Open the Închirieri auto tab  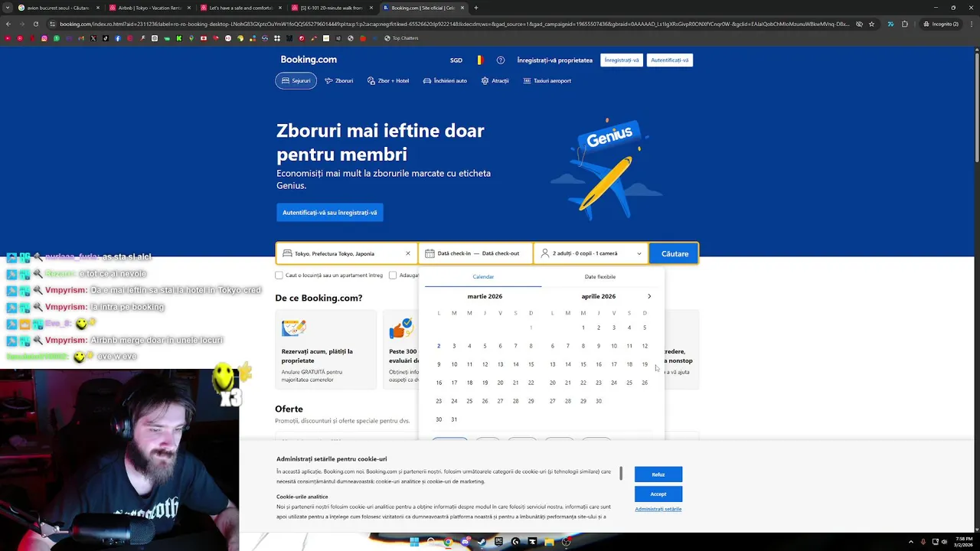pyautogui.click(x=445, y=80)
